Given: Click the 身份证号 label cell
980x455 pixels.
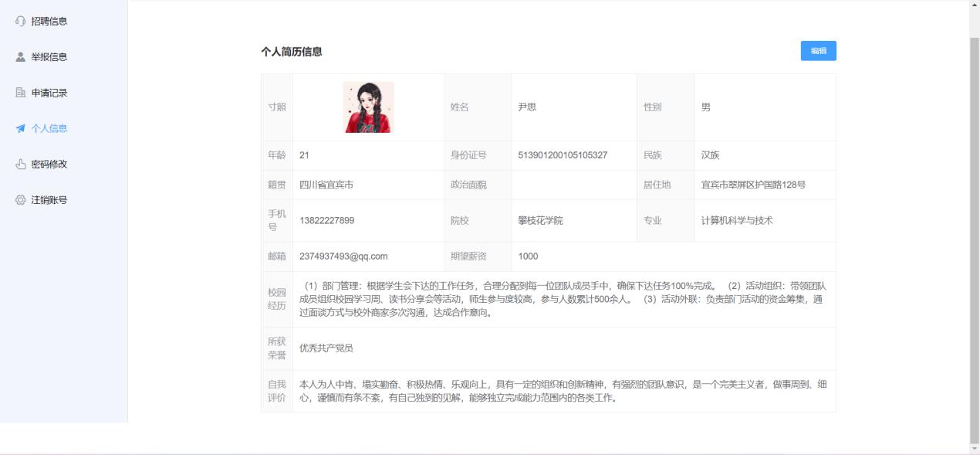Looking at the screenshot, I should [x=478, y=155].
